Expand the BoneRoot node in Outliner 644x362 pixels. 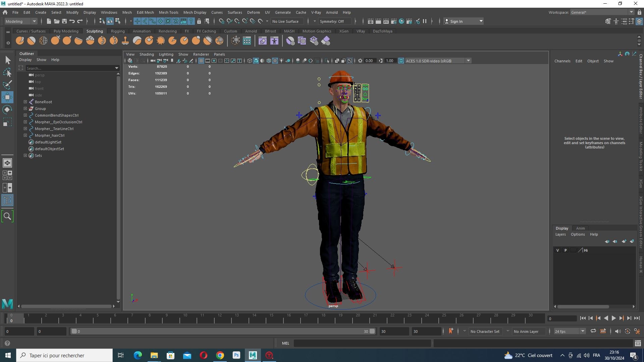(25, 102)
